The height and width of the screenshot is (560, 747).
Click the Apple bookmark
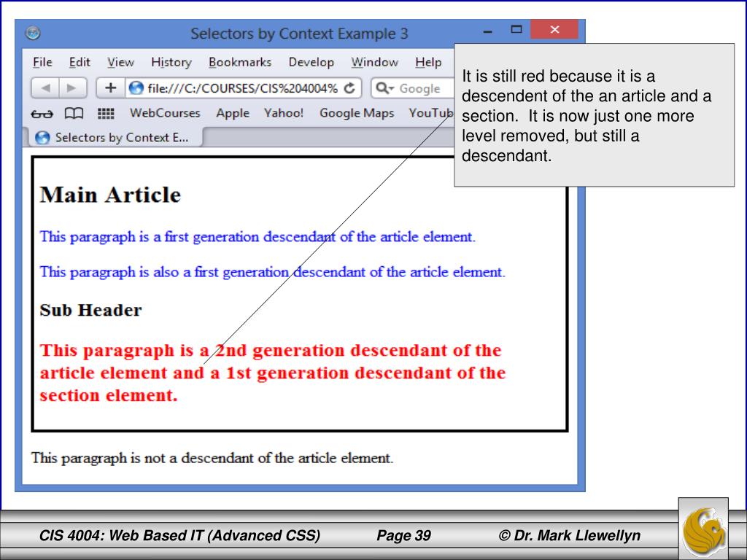[233, 113]
